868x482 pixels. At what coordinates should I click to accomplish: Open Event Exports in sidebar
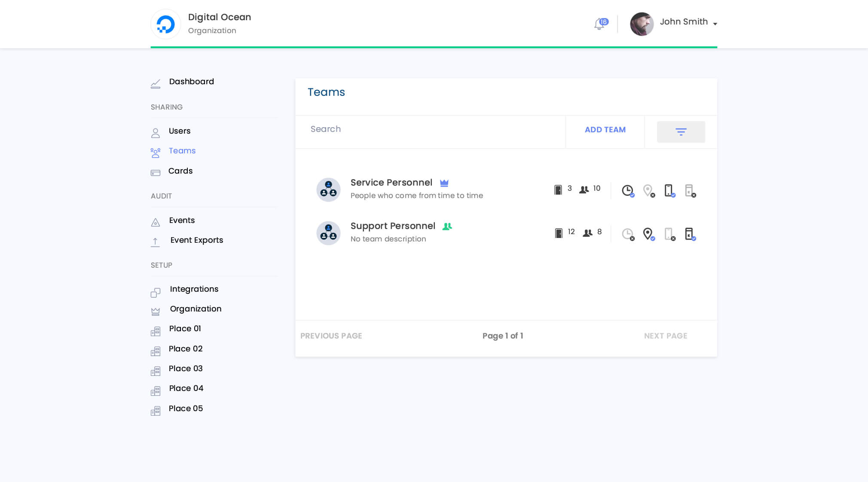click(196, 240)
